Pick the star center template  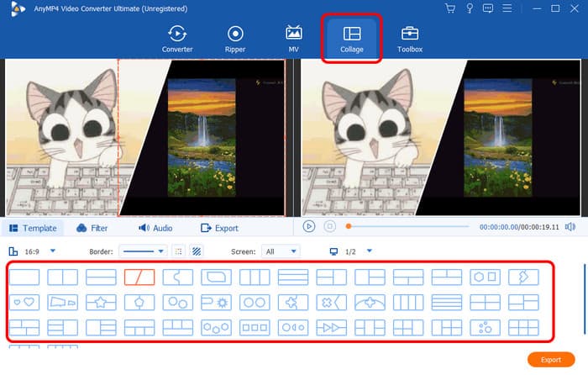[101, 302]
